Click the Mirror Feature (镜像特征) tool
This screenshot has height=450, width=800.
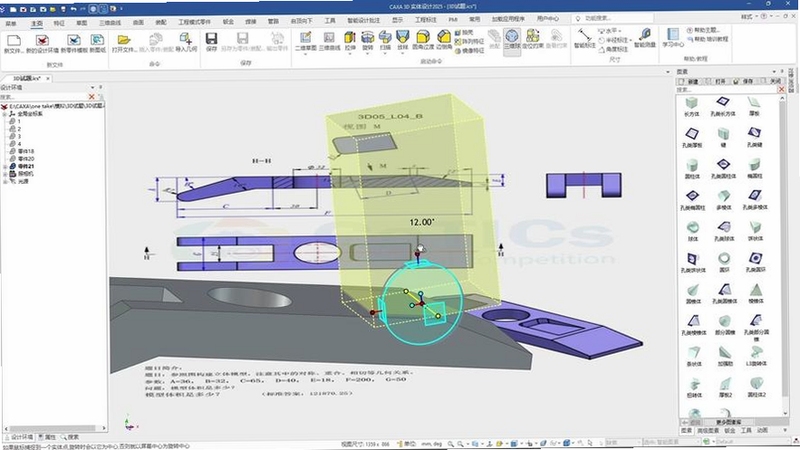point(469,51)
